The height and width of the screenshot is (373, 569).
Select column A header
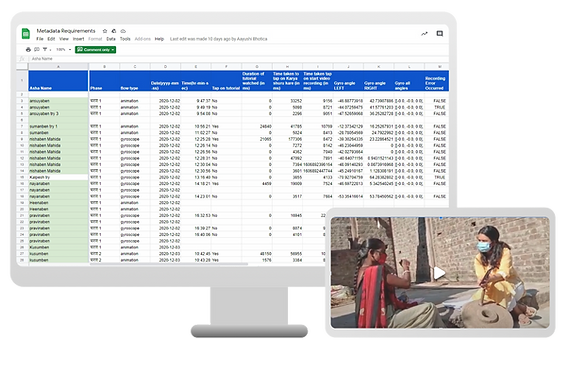[x=58, y=67]
